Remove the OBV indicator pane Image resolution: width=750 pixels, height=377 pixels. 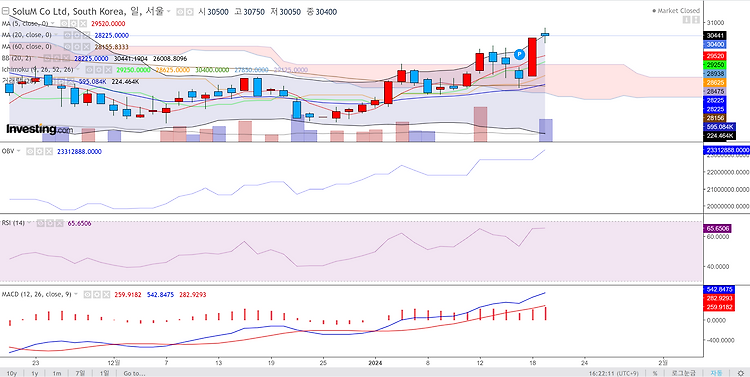point(49,152)
